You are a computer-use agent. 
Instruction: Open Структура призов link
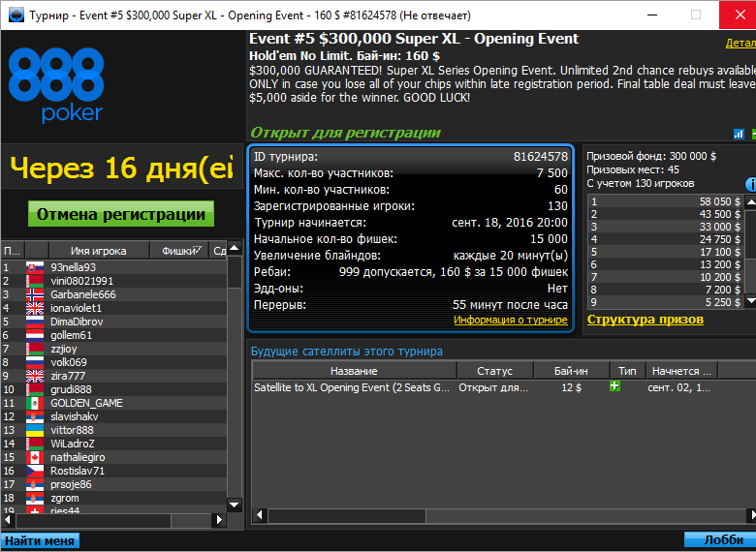point(646,320)
